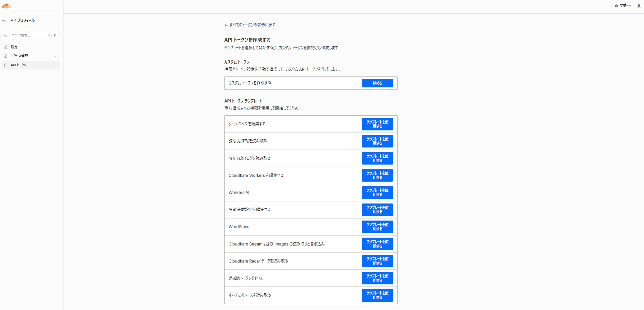Click the ゾーン DNS を編集する row label
The height and width of the screenshot is (310, 644).
pyautogui.click(x=247, y=124)
